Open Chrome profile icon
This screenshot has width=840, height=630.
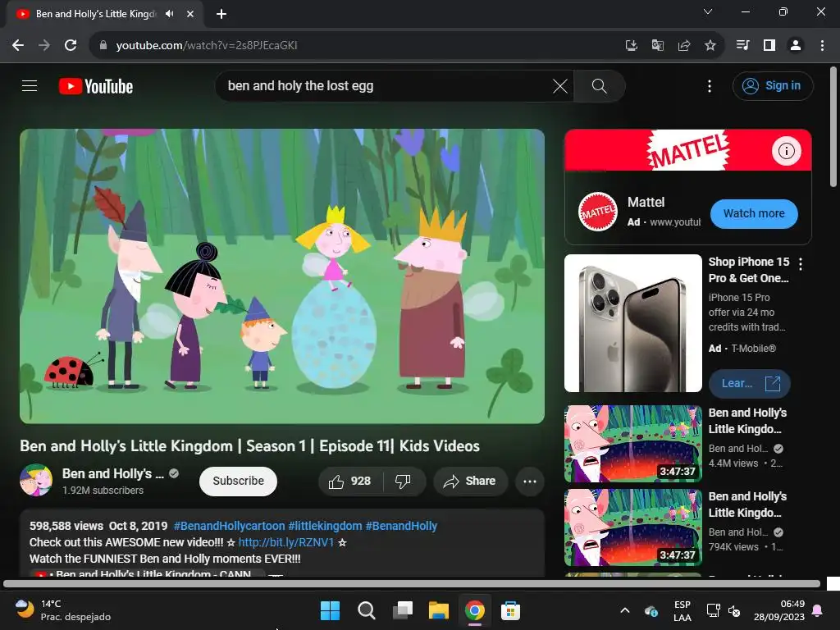click(x=796, y=46)
